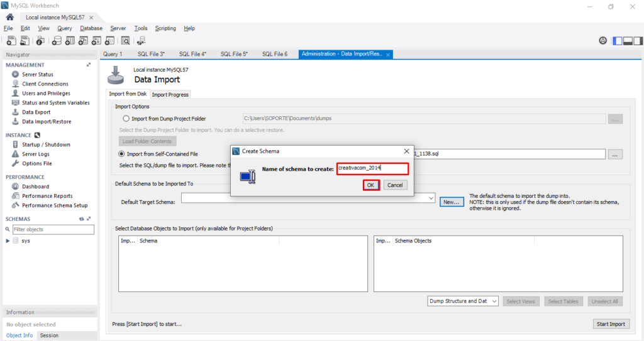
Task: Open the Edit menu
Action: coord(25,28)
